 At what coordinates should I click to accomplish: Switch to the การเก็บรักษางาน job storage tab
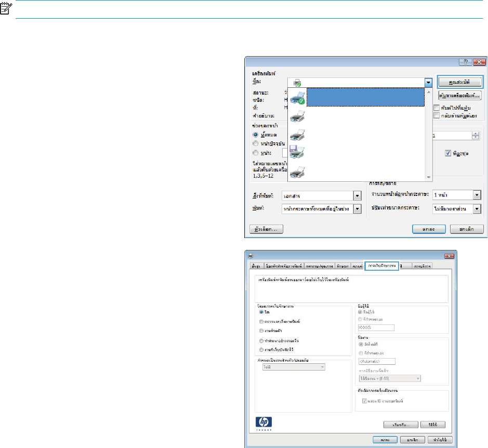(381, 266)
